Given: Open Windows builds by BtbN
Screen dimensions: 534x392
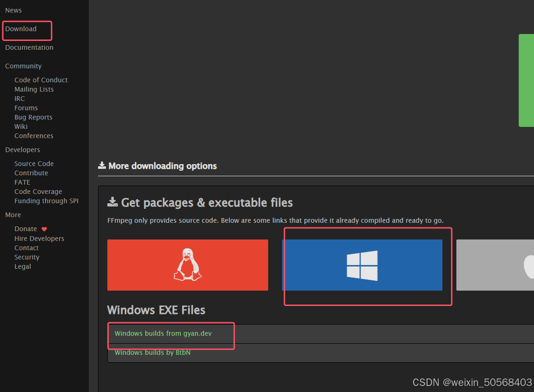Looking at the screenshot, I should coord(152,352).
